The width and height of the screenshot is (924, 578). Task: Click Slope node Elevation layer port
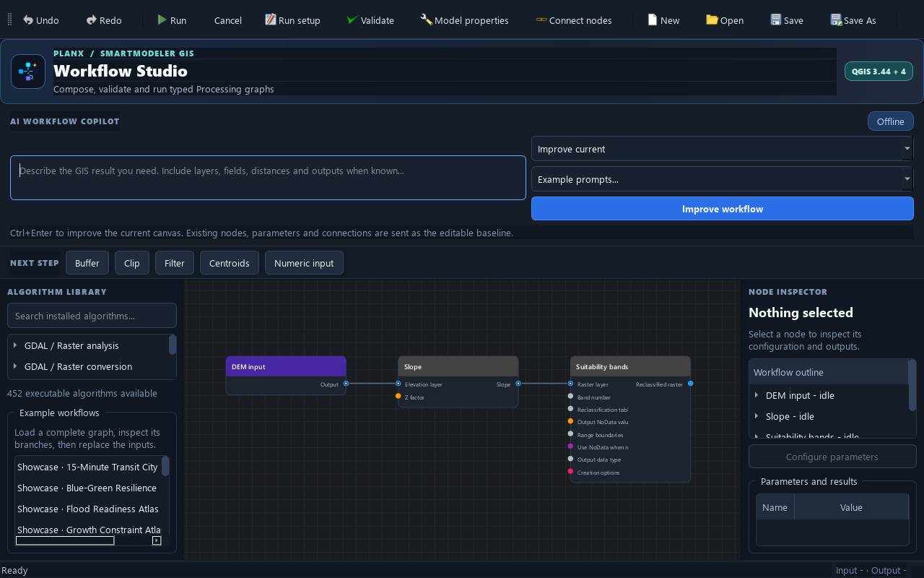(398, 384)
